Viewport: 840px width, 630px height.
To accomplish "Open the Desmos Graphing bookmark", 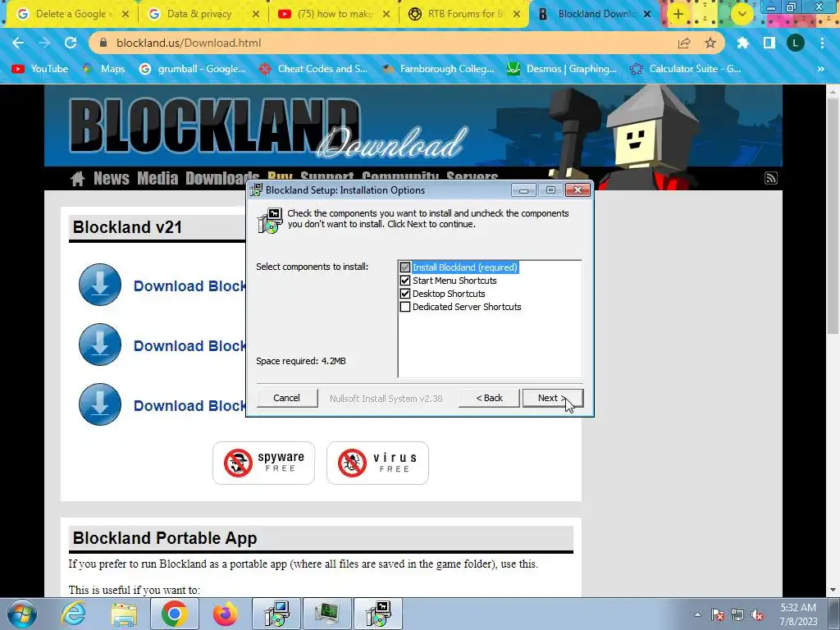I will [561, 69].
